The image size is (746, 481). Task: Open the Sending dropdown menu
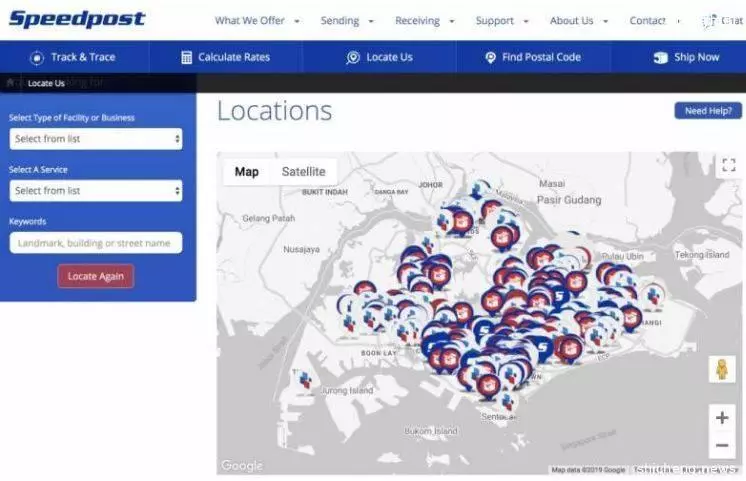click(x=347, y=21)
